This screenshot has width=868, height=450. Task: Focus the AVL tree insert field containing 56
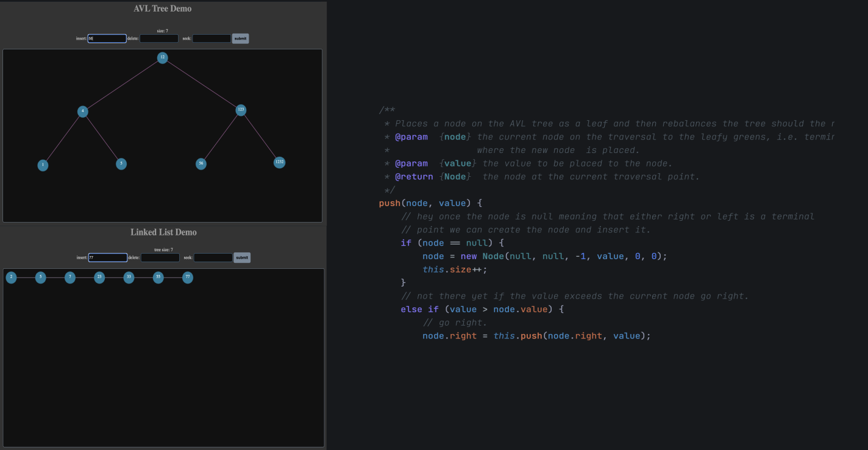click(107, 38)
